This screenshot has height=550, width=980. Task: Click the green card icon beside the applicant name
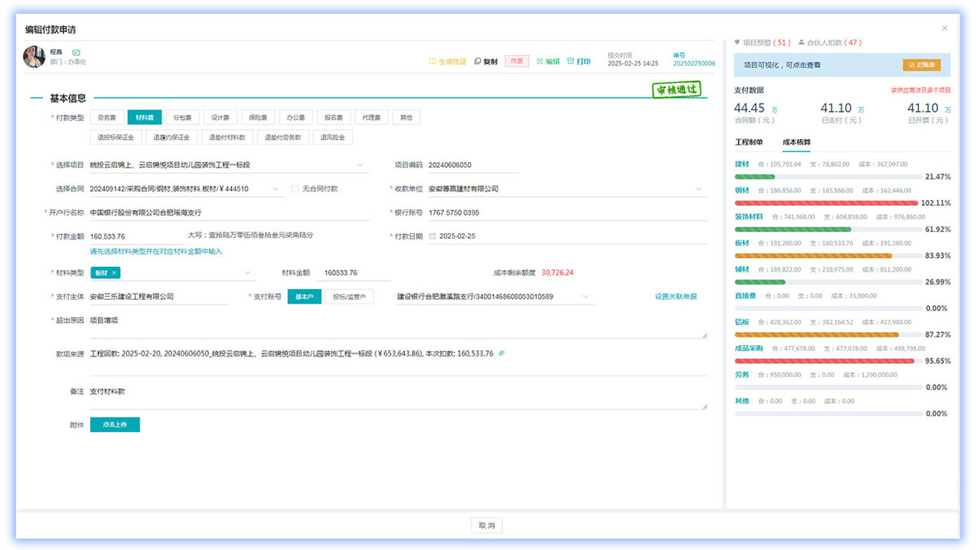[x=76, y=52]
